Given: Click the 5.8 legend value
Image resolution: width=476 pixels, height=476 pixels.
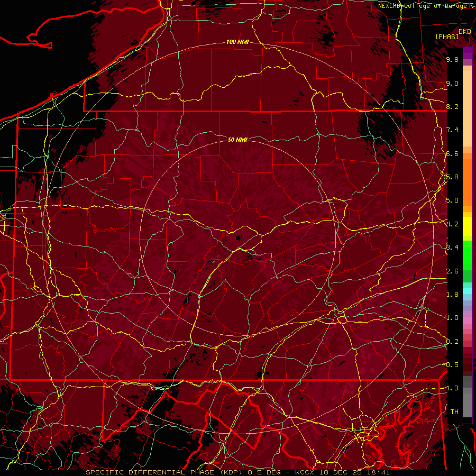Looking at the screenshot, I should [x=452, y=177].
